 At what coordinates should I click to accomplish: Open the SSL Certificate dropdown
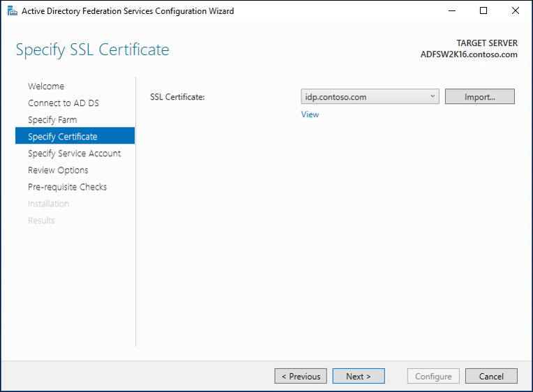pyautogui.click(x=370, y=96)
